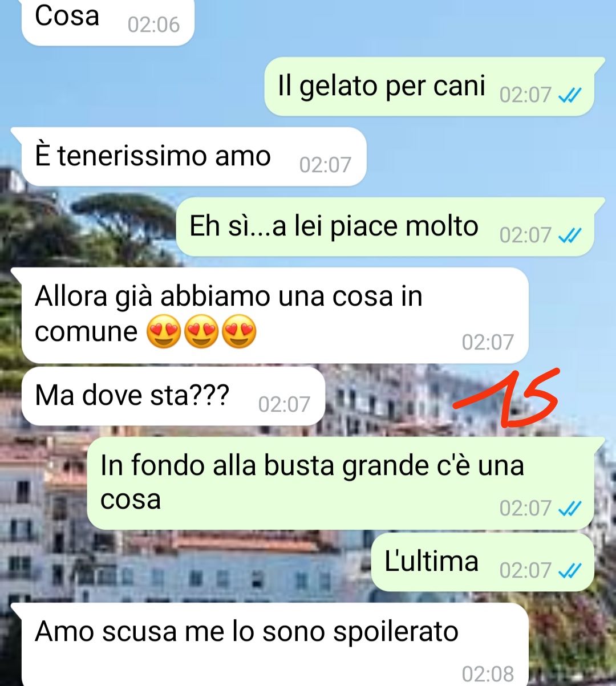Select the 'L'ultima' message bubble
Image resolution: width=616 pixels, height=686 pixels.
point(483,562)
